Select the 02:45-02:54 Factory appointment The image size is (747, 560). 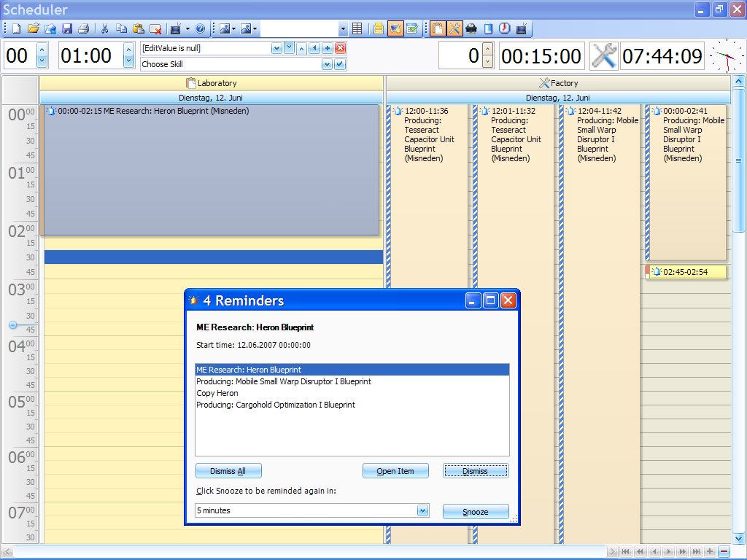686,272
